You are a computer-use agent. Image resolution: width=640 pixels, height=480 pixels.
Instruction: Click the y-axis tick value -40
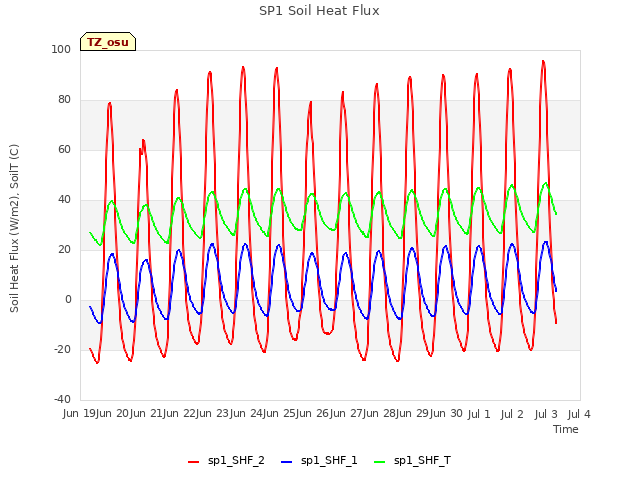point(62,399)
